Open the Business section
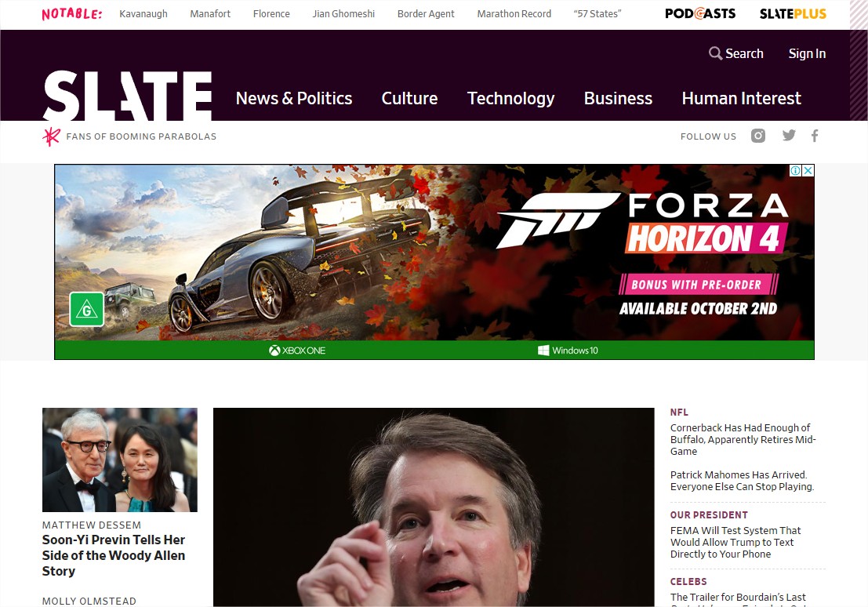Viewport: 868px width, 607px height. coord(619,98)
